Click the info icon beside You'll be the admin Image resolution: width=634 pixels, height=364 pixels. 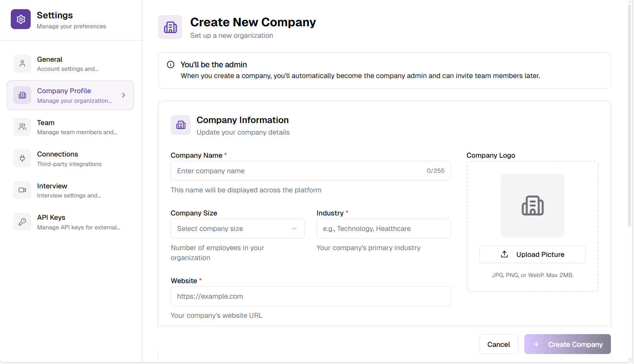coord(171,65)
